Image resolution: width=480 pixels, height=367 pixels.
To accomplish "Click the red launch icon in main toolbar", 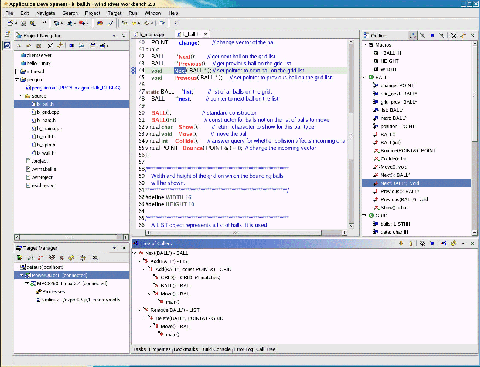I will tap(82, 23).
